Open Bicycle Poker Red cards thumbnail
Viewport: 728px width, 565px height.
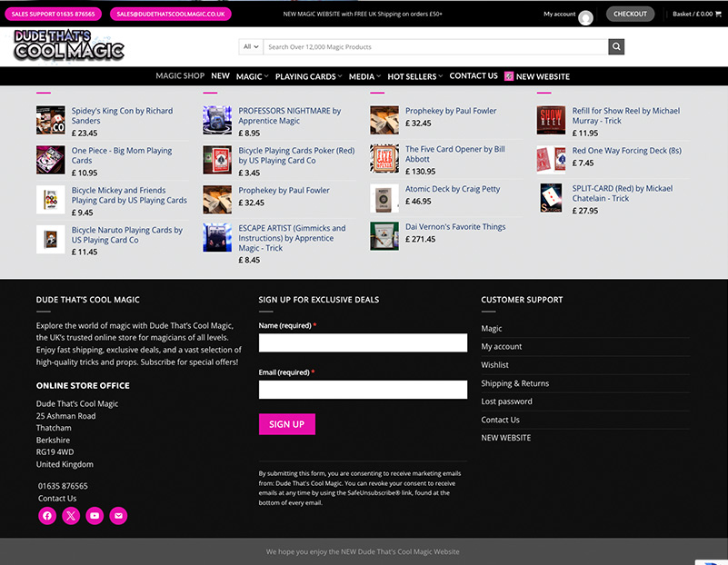(x=217, y=160)
